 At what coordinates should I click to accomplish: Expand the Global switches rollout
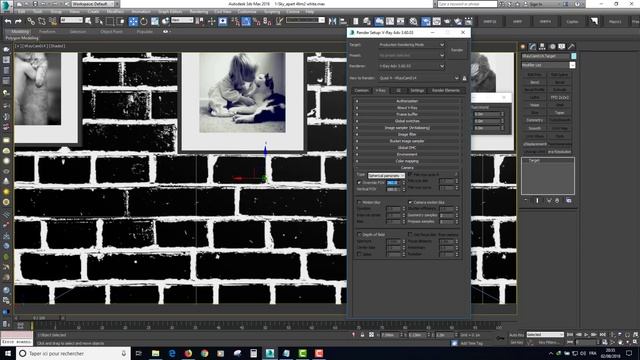pos(407,121)
